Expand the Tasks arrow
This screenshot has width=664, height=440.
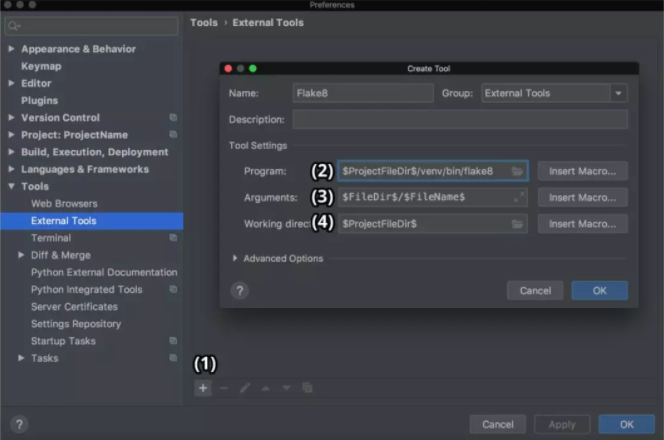pos(21,358)
